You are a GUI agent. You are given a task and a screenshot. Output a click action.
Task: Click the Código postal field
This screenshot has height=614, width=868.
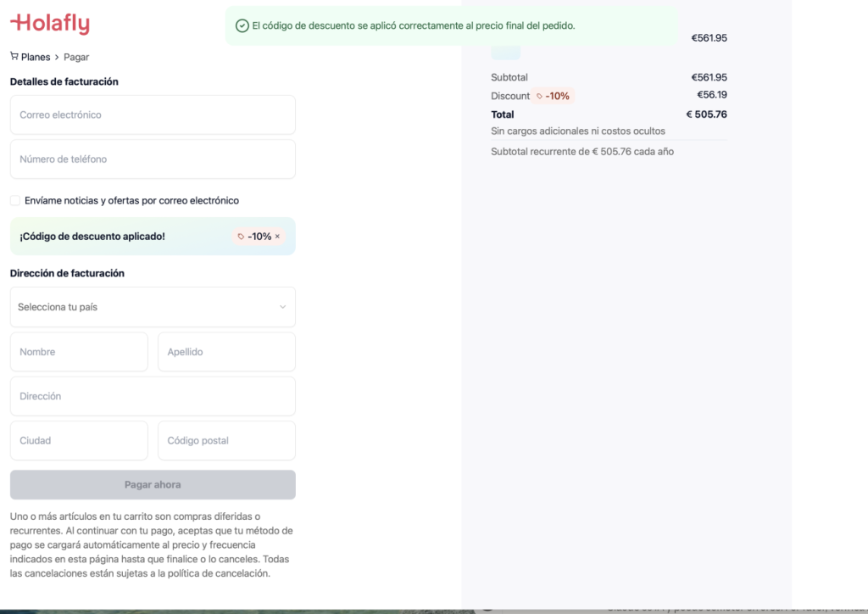tap(226, 440)
